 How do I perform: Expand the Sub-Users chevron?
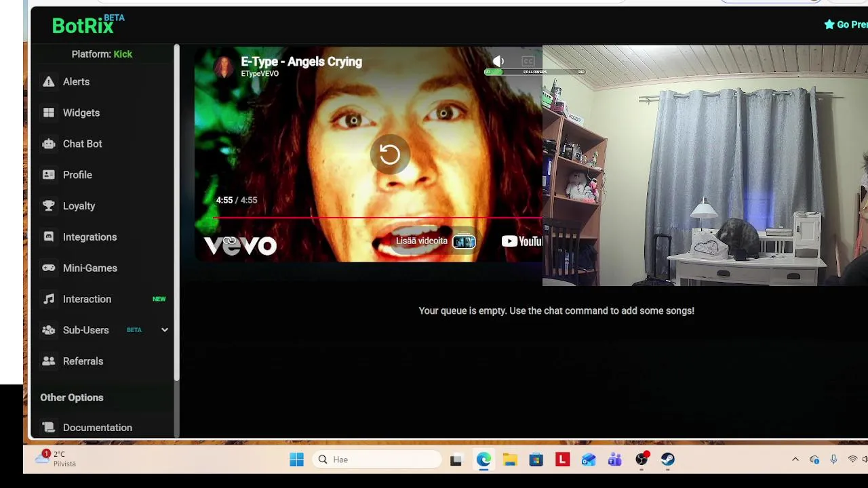coord(164,330)
